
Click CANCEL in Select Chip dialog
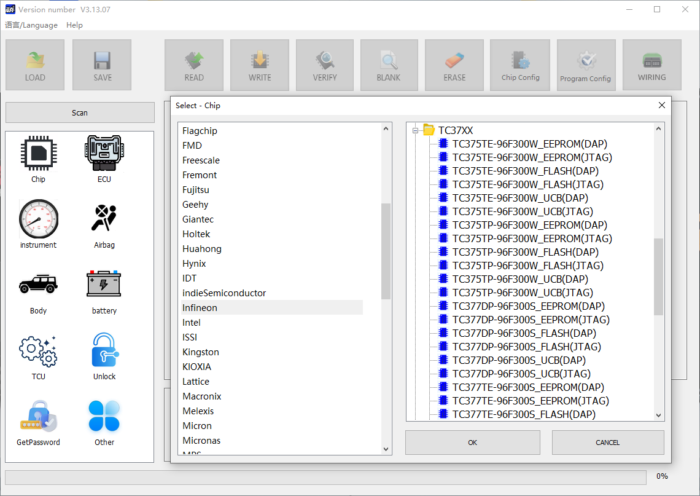point(608,442)
